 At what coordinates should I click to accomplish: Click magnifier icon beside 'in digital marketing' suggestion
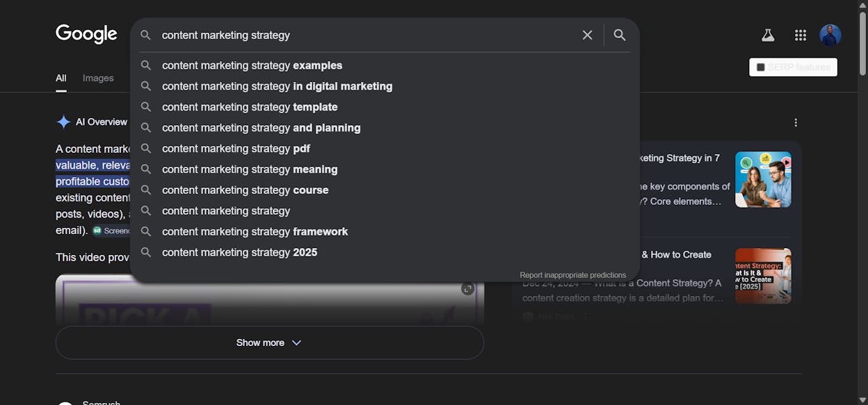(x=146, y=86)
